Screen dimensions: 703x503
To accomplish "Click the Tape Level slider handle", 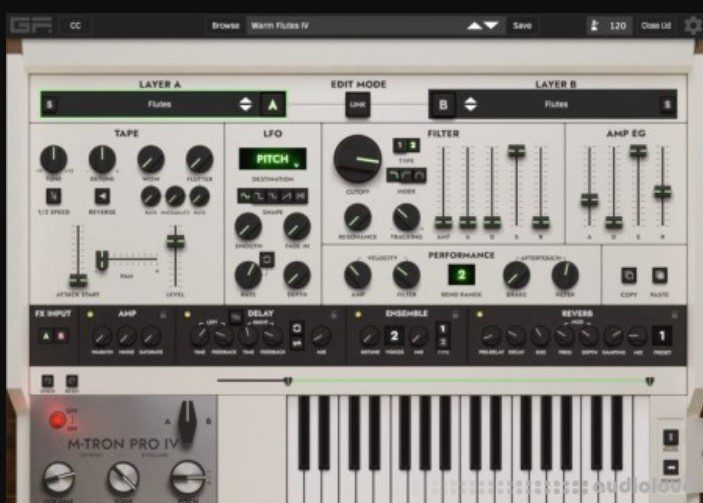I will 175,242.
